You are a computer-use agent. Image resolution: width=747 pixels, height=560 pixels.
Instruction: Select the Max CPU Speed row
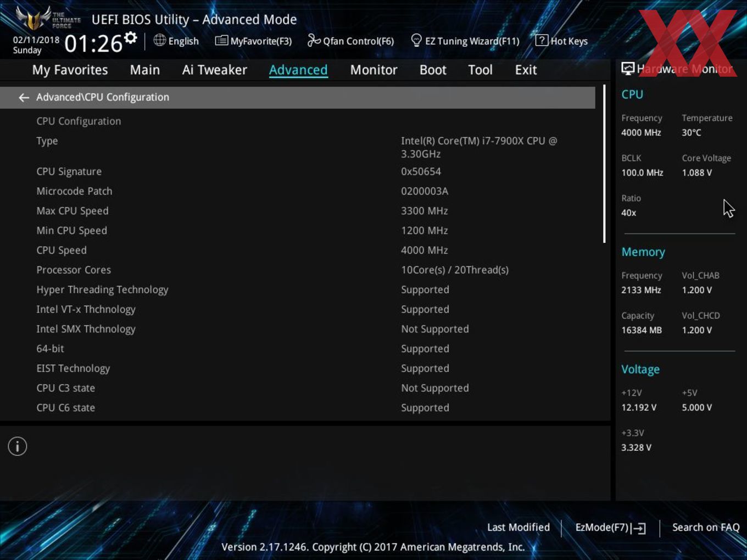pos(73,211)
